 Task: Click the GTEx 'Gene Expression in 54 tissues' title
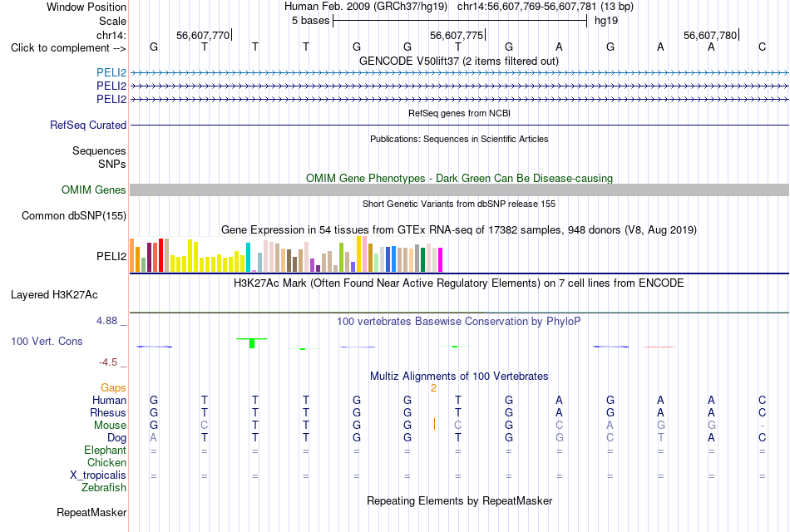click(x=459, y=229)
